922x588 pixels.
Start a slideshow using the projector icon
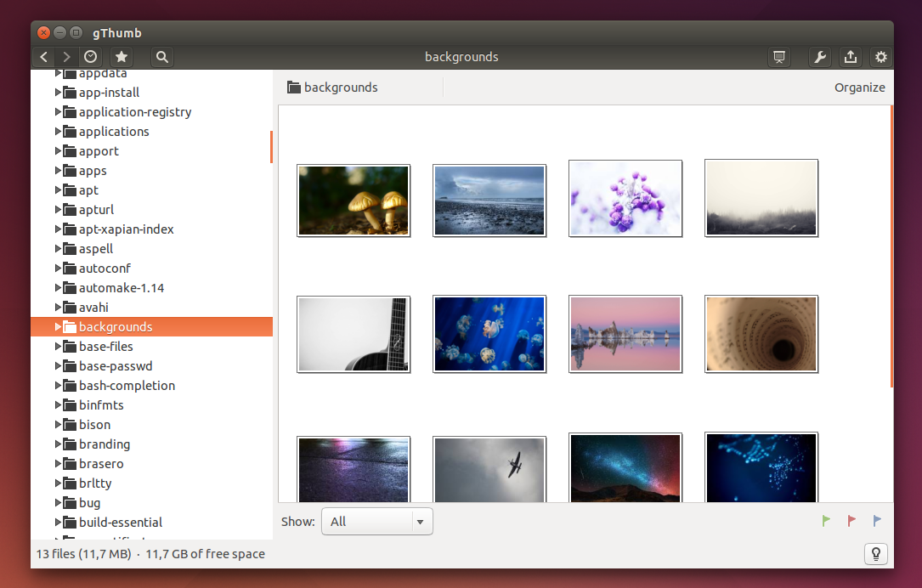778,57
